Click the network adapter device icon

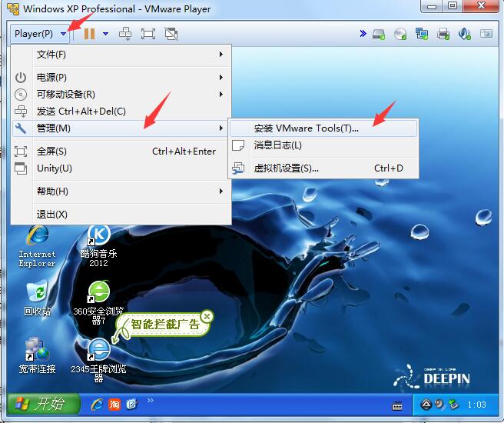pos(421,34)
